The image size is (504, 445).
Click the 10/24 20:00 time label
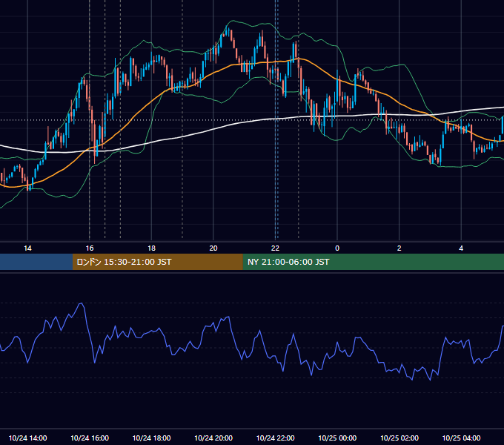coord(213,438)
